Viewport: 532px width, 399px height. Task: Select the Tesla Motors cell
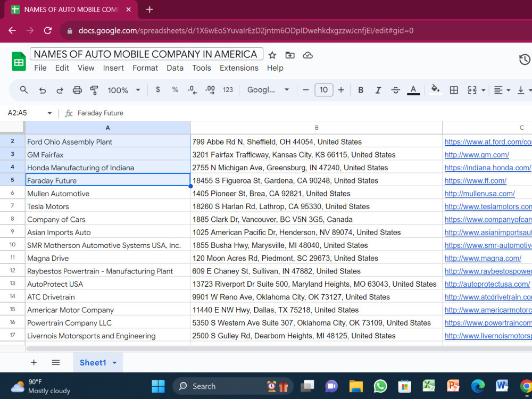pos(107,206)
